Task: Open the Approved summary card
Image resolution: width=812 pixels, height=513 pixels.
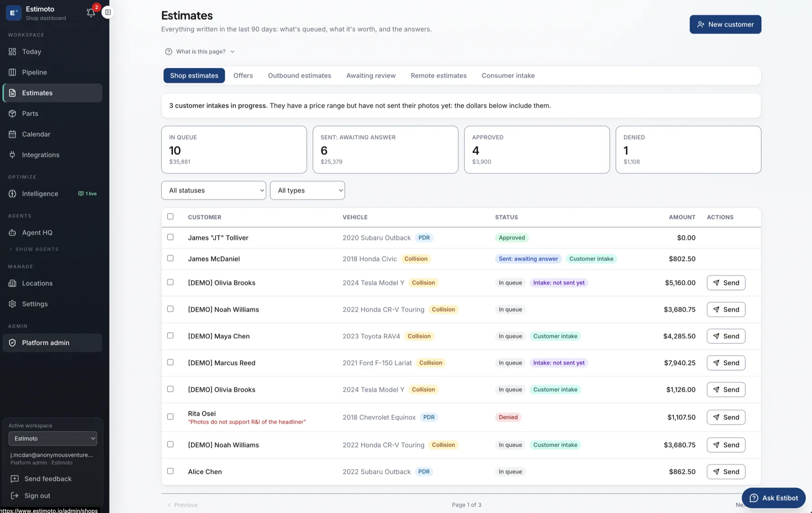Action: [x=537, y=150]
